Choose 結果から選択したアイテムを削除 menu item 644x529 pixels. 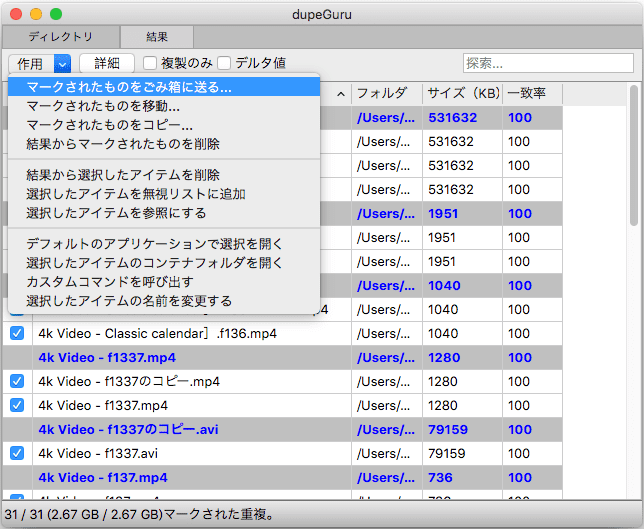click(x=164, y=175)
